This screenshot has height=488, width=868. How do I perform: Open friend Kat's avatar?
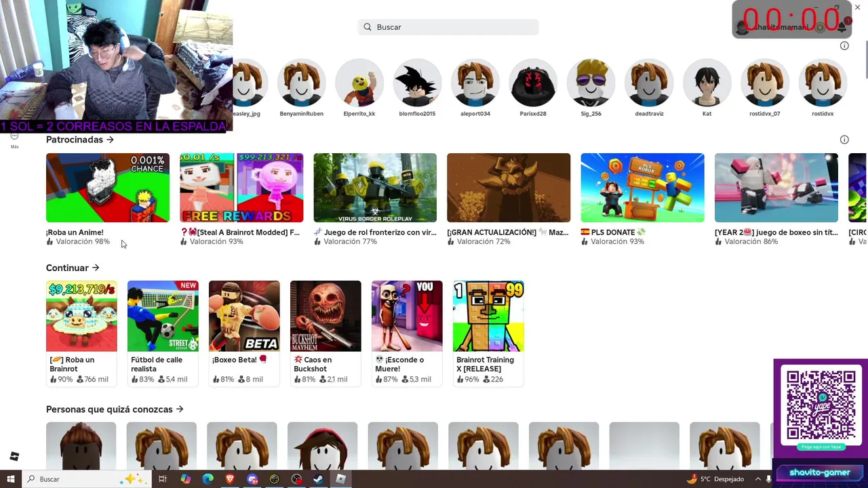[x=707, y=83]
